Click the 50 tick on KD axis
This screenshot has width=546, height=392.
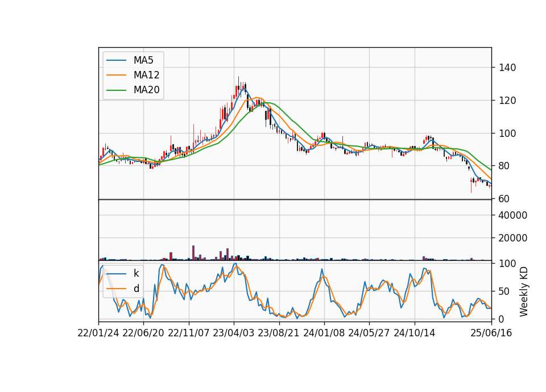pos(504,291)
